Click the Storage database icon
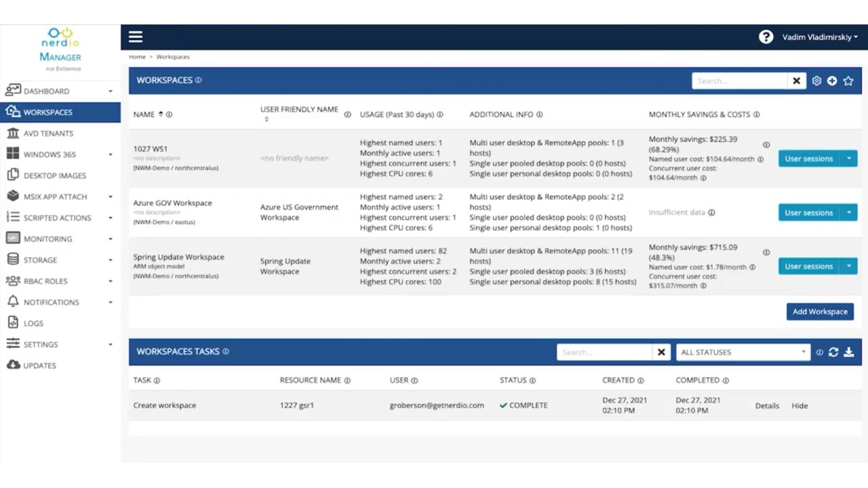The height and width of the screenshot is (488, 868). 13,259
